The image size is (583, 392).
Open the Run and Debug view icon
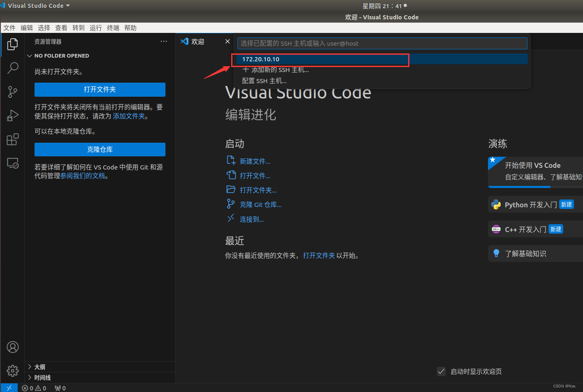[x=13, y=116]
